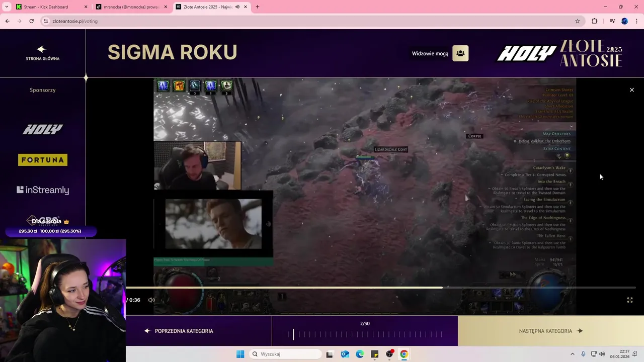
Task: Click the Dla króla donation goal bar
Action: (50, 231)
